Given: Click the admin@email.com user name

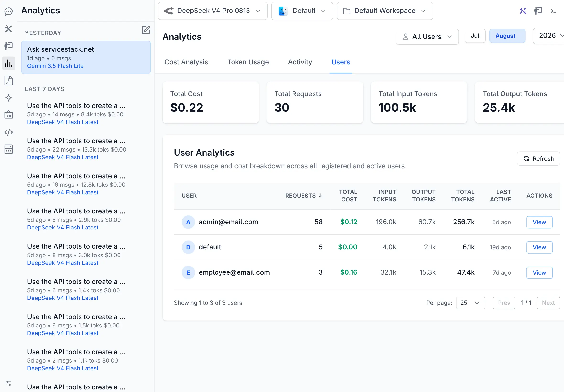Looking at the screenshot, I should coord(228,222).
